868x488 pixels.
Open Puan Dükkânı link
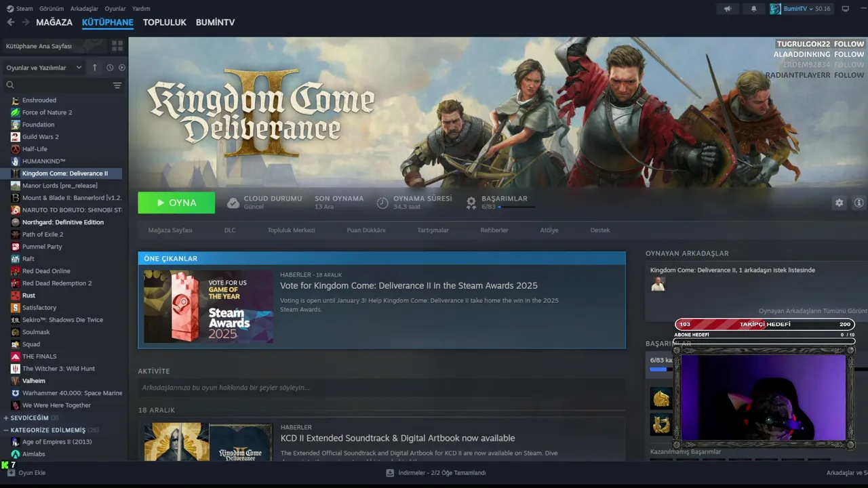pyautogui.click(x=366, y=230)
